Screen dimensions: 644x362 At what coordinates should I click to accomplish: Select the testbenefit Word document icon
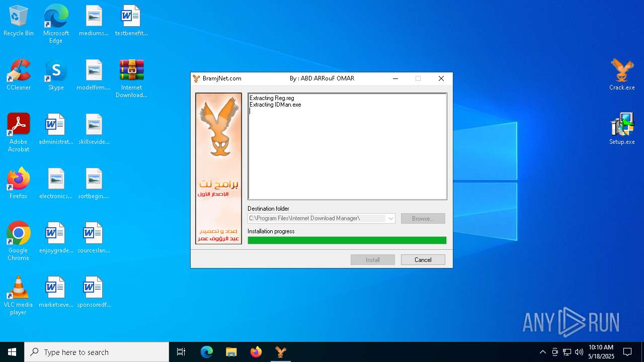coord(131,21)
